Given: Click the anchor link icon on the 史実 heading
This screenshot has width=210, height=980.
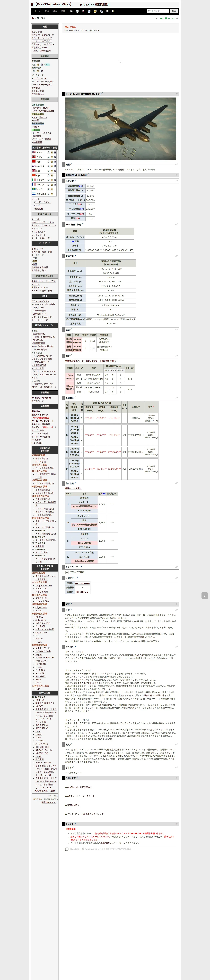Looking at the screenshot, I should click(176, 744).
